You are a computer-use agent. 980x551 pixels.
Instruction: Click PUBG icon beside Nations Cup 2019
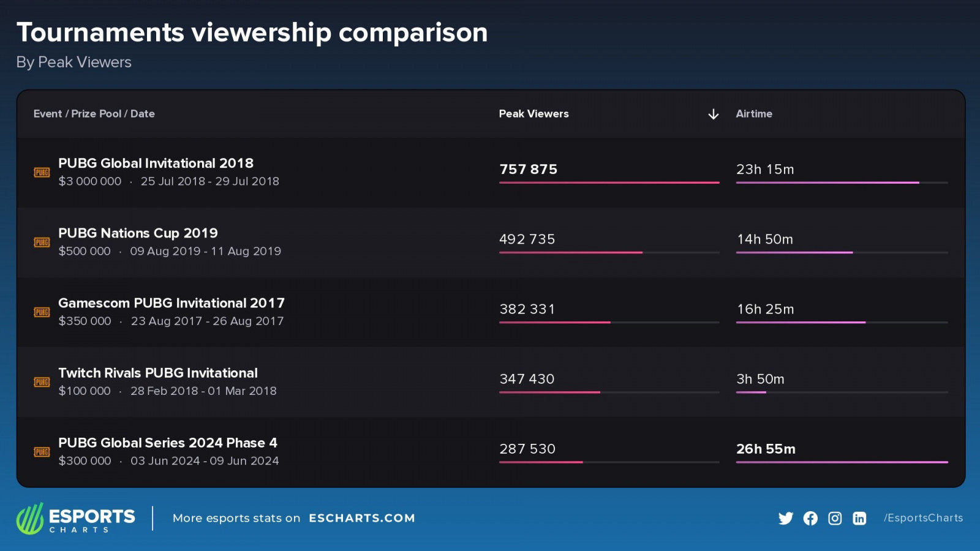click(x=42, y=242)
